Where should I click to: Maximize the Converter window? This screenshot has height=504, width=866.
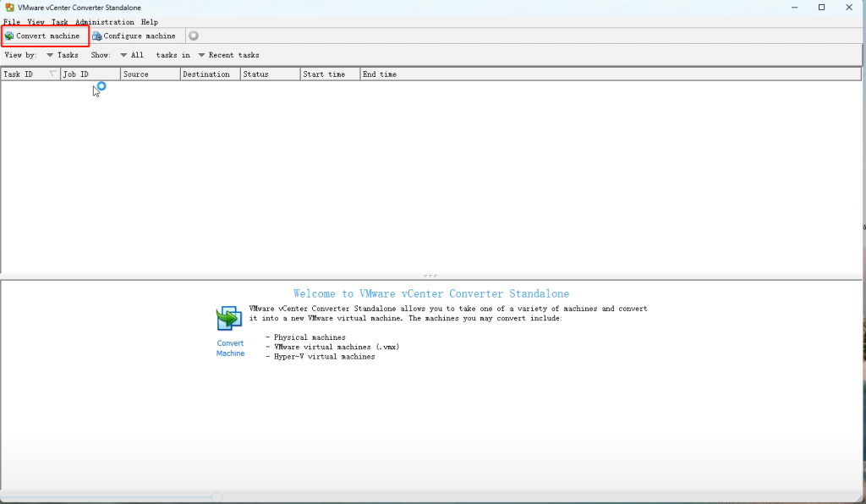[822, 7]
